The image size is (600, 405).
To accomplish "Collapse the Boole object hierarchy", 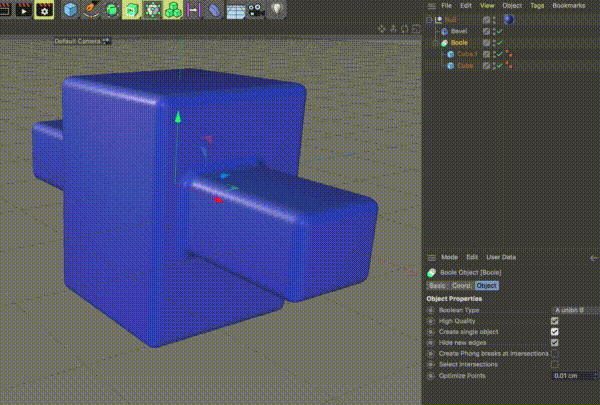I will [435, 42].
